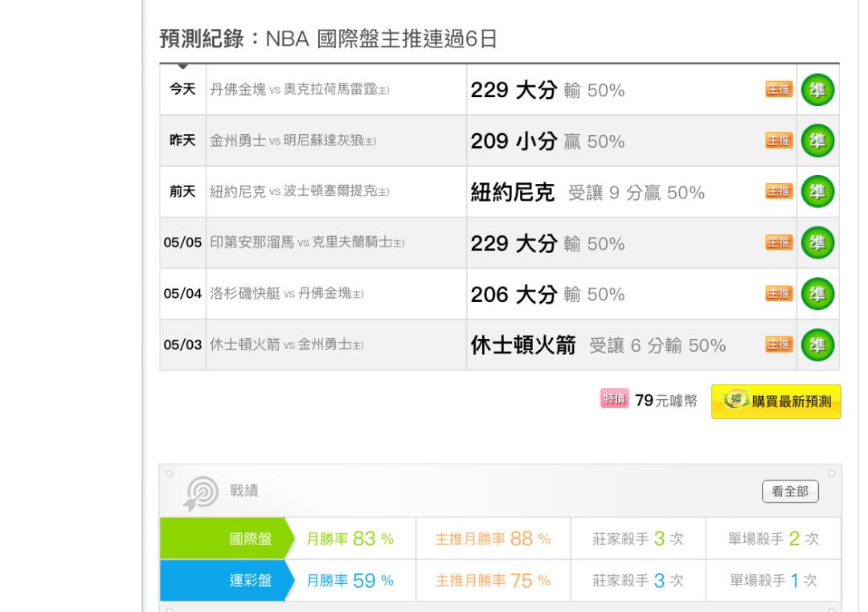
Task: Select the 國際盤 tab row
Action: [223, 538]
